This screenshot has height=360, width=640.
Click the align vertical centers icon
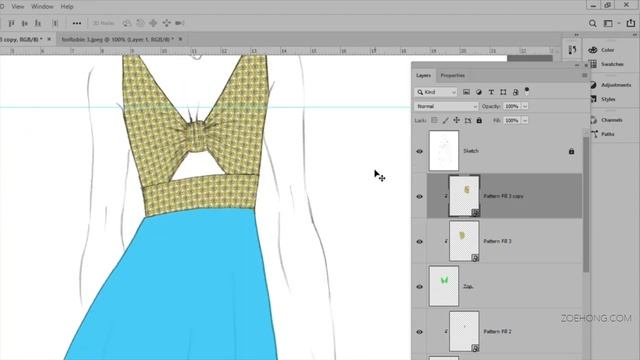coord(24,23)
